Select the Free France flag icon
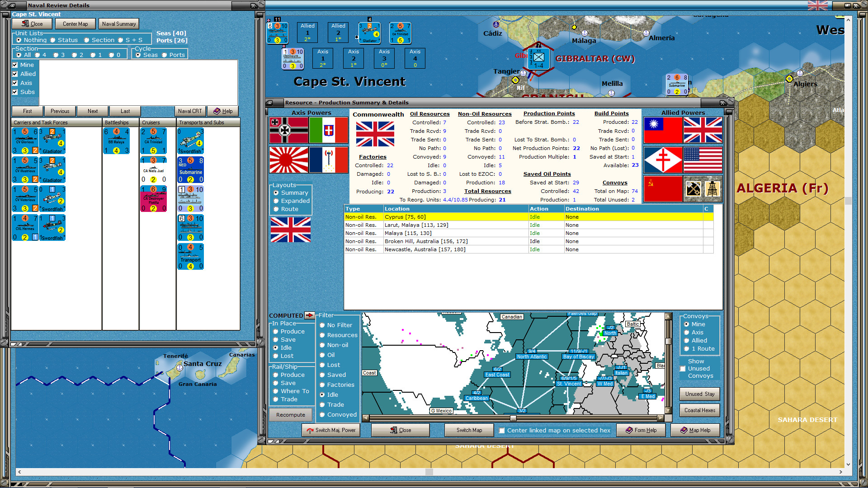This screenshot has width=868, height=488. pos(663,160)
